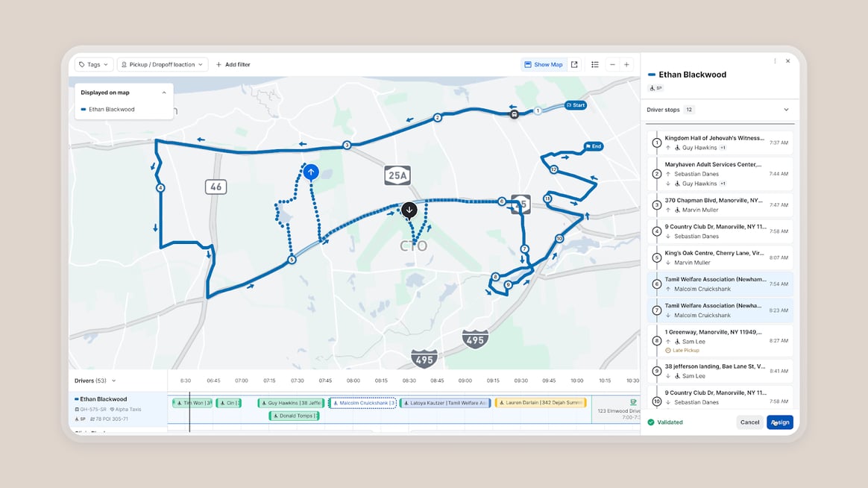Click the Add filter button
Viewport: 868px width, 488px height.
[x=233, y=65]
